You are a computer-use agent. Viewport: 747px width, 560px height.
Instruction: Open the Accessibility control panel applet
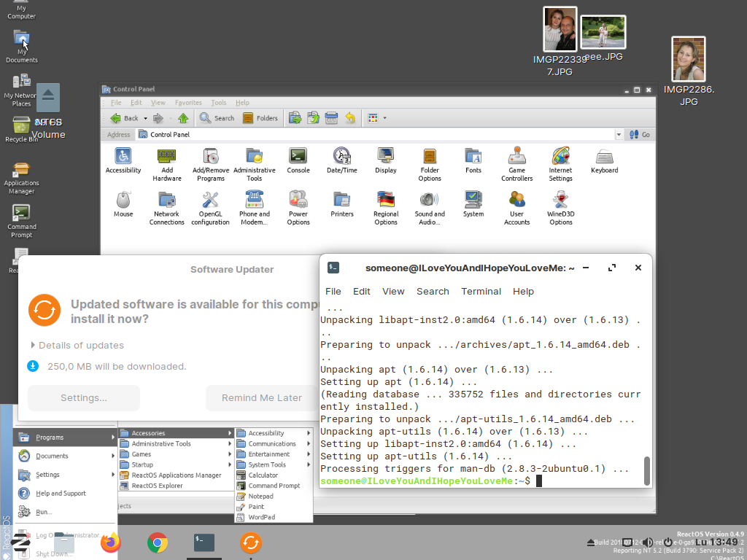click(123, 160)
